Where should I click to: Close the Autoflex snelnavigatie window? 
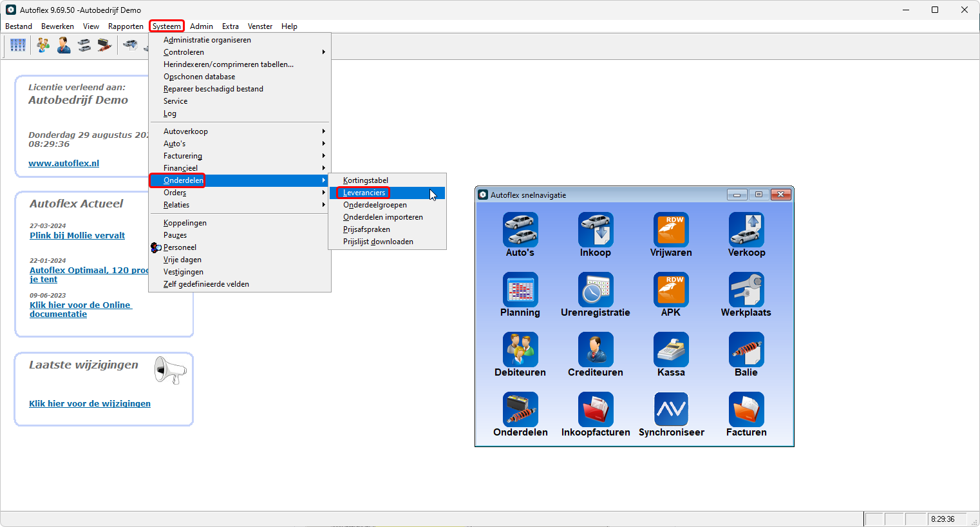click(780, 195)
